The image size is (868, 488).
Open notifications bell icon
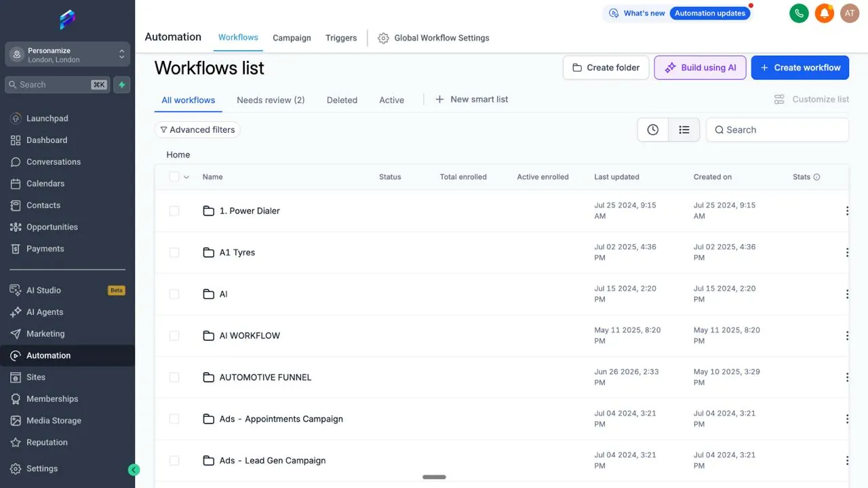point(824,13)
